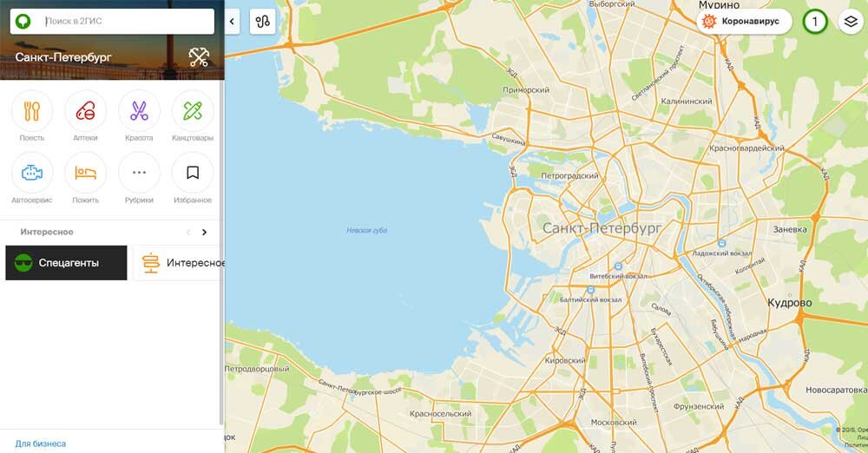Show next 'Интересное' items with right arrow
Screen dimensions: 868x453
[204, 232]
